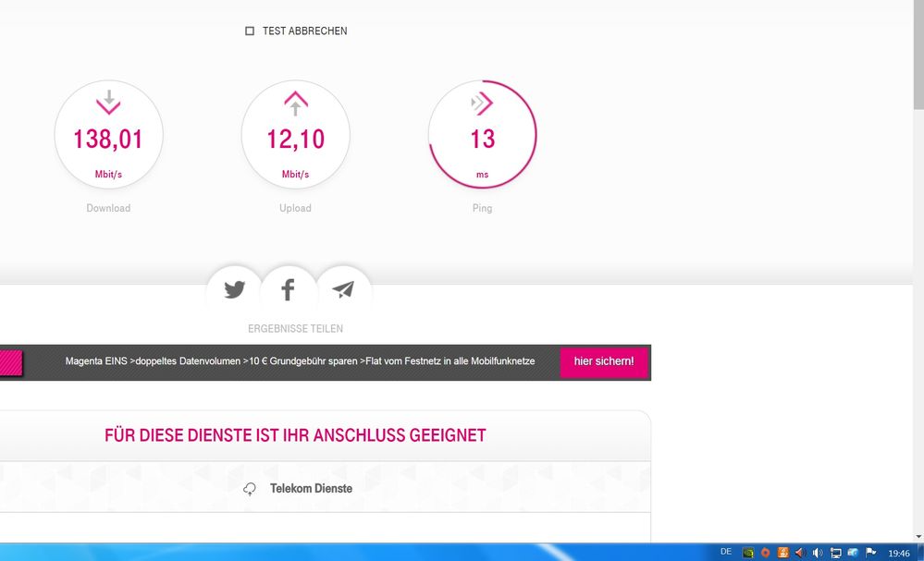This screenshot has width=924, height=561.
Task: Share results on Twitter
Action: click(x=235, y=289)
